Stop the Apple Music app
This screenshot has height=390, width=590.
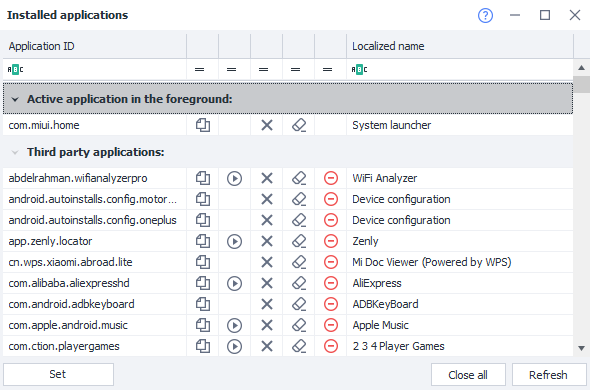(x=267, y=325)
